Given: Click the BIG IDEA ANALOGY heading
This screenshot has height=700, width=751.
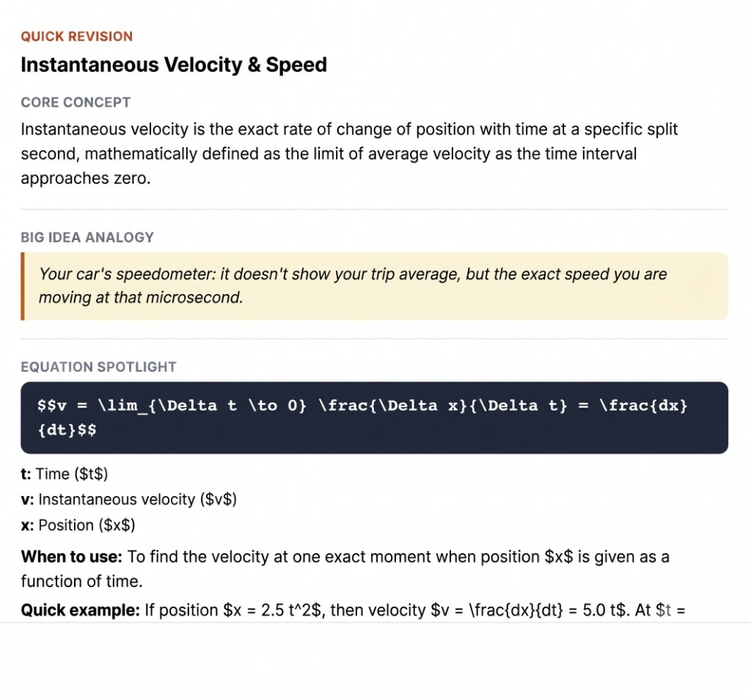Looking at the screenshot, I should coord(87,237).
